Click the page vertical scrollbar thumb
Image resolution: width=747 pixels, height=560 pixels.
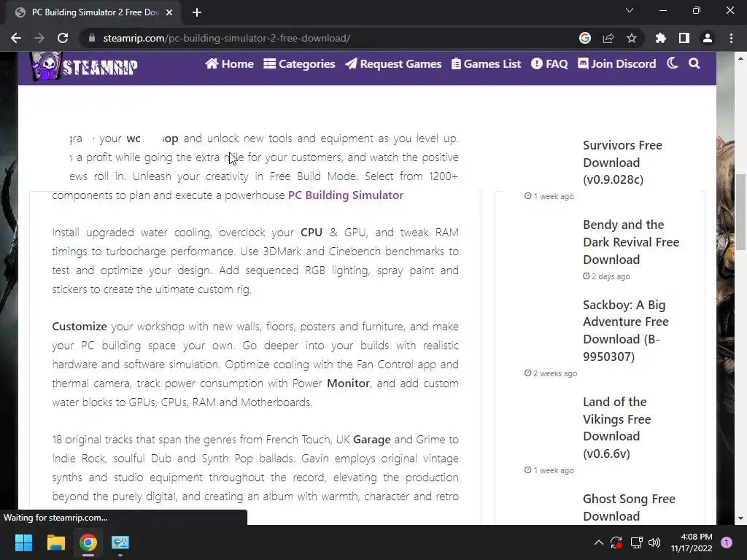[740, 212]
